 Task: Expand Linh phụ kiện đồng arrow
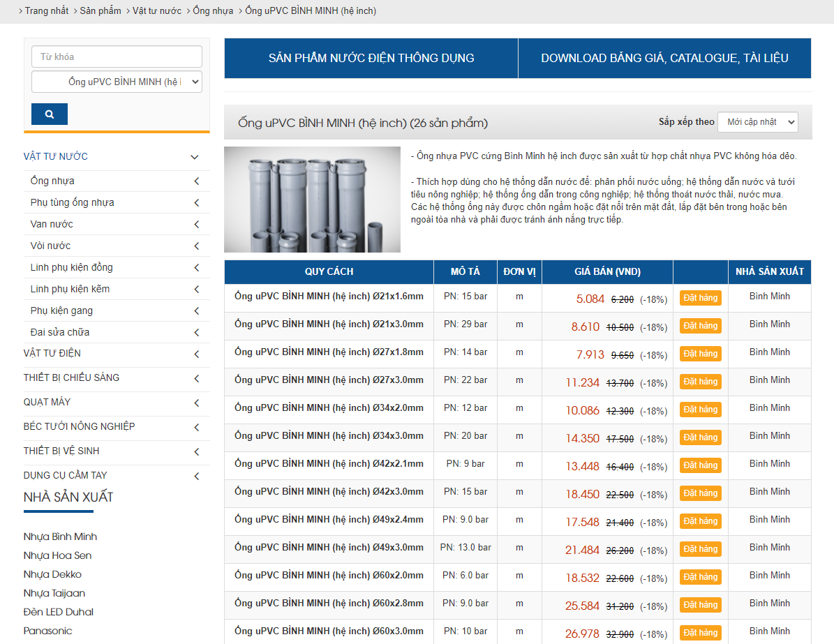[197, 267]
